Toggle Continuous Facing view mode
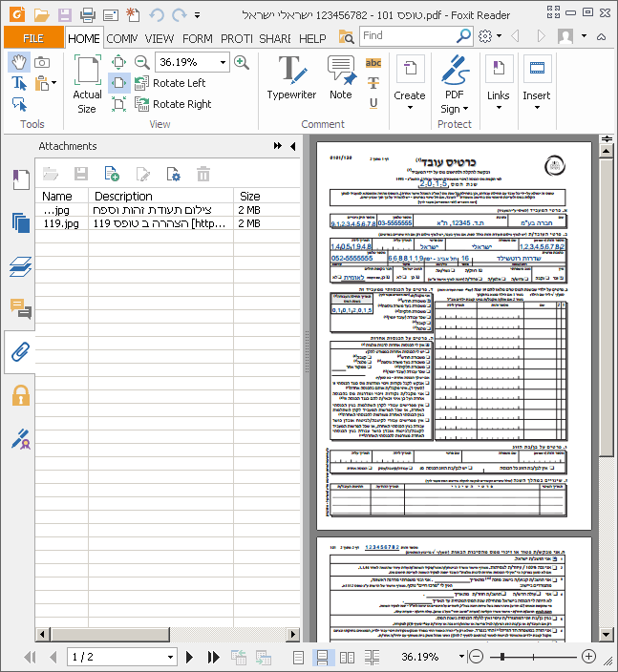Image resolution: width=618 pixels, height=672 pixels. coord(372,657)
